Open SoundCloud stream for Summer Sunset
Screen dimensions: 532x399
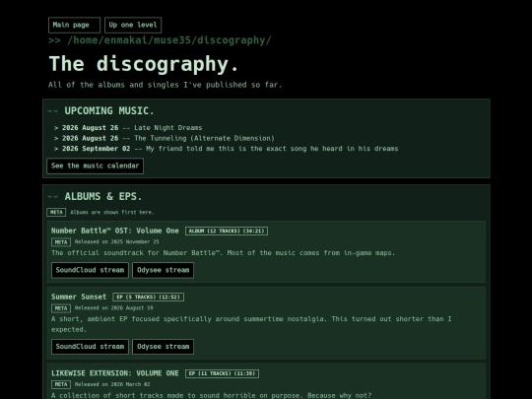(x=90, y=347)
